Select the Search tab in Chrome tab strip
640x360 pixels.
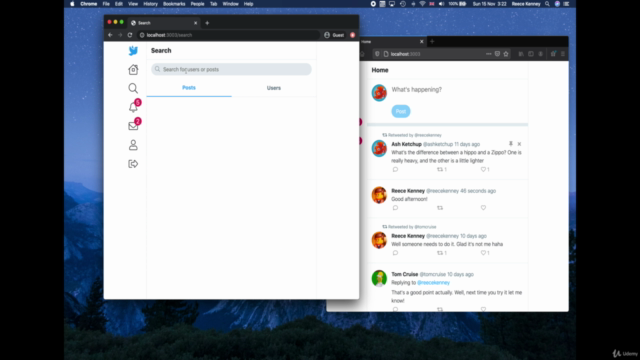pos(163,23)
